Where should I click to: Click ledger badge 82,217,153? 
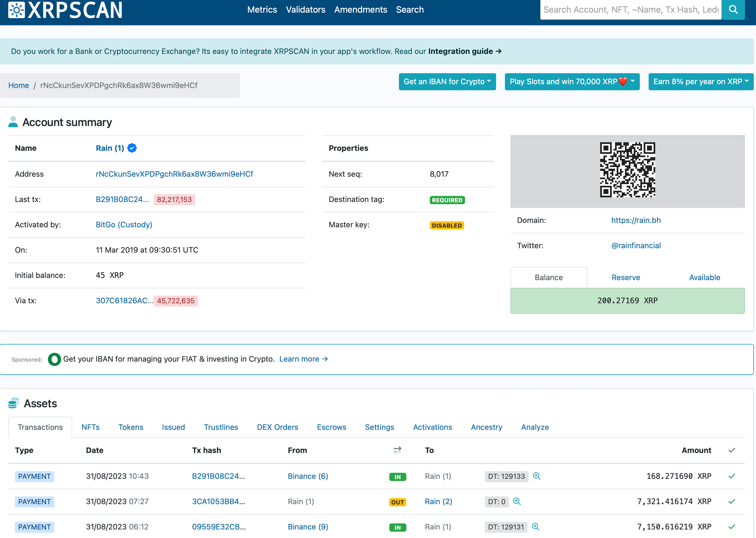click(x=174, y=200)
